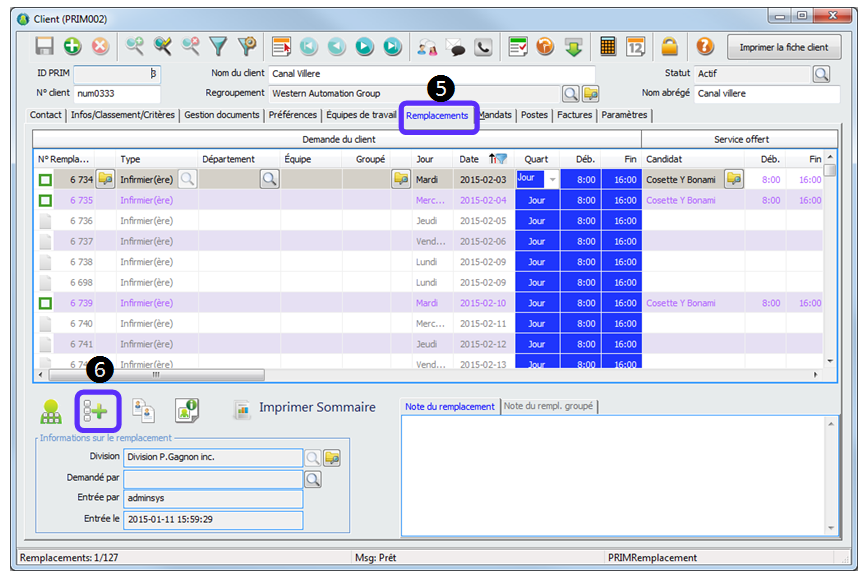Open Statut lookup magnifier beside Actif
The height and width of the screenshot is (578, 868).
tap(821, 74)
